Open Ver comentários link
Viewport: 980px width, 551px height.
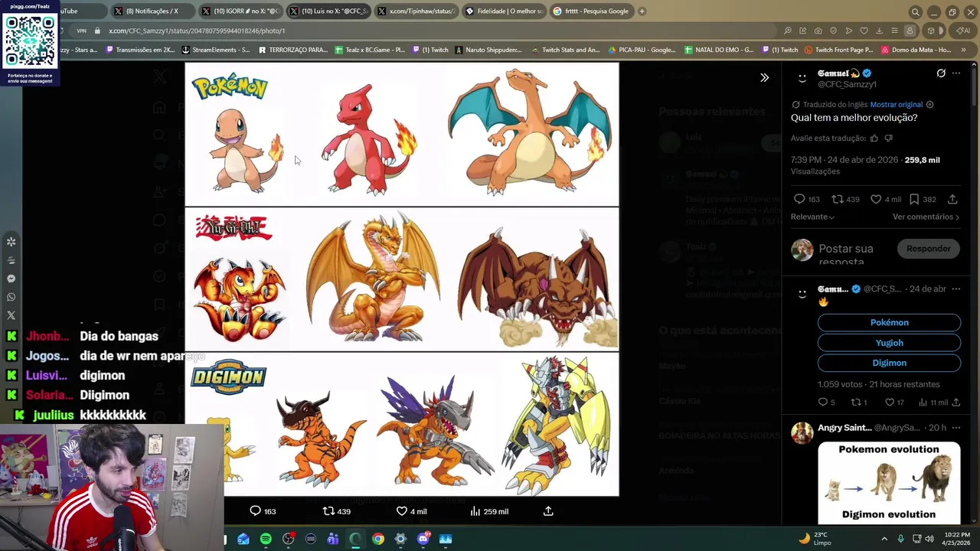tap(926, 217)
